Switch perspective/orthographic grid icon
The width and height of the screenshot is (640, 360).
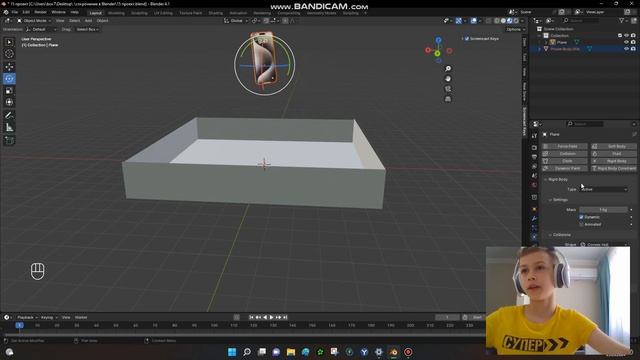[448, 99]
